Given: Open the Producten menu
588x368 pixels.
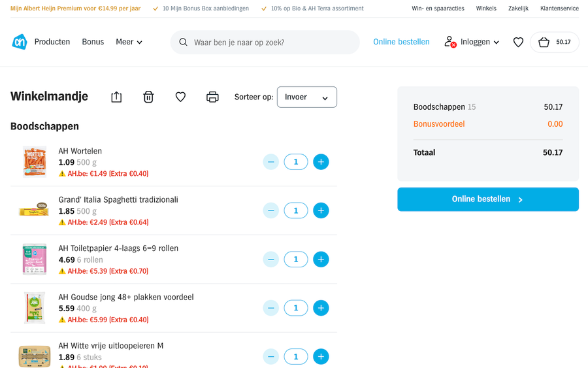Looking at the screenshot, I should coord(52,42).
